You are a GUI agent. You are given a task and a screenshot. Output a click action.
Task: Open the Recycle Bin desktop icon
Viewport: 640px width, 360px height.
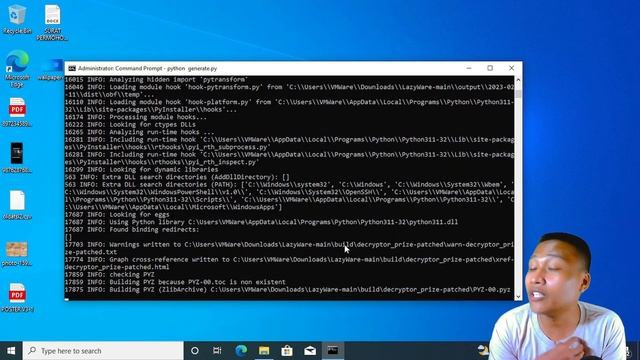pos(17,19)
